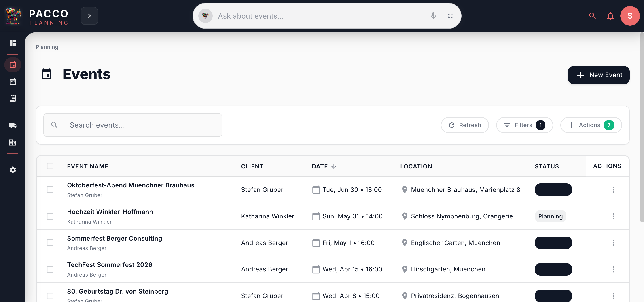The width and height of the screenshot is (644, 302).
Task: Sort by the Event Name column header
Action: tap(87, 166)
